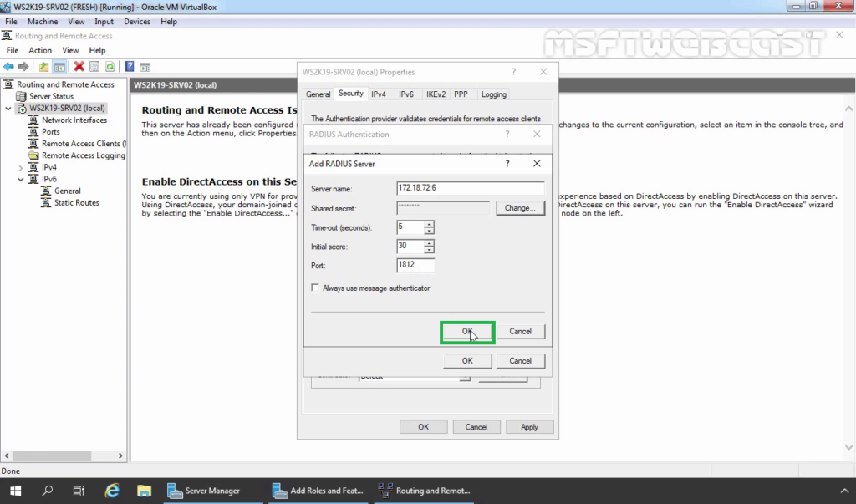Select the Static Routes node icon
This screenshot has height=504, width=856.
click(46, 202)
